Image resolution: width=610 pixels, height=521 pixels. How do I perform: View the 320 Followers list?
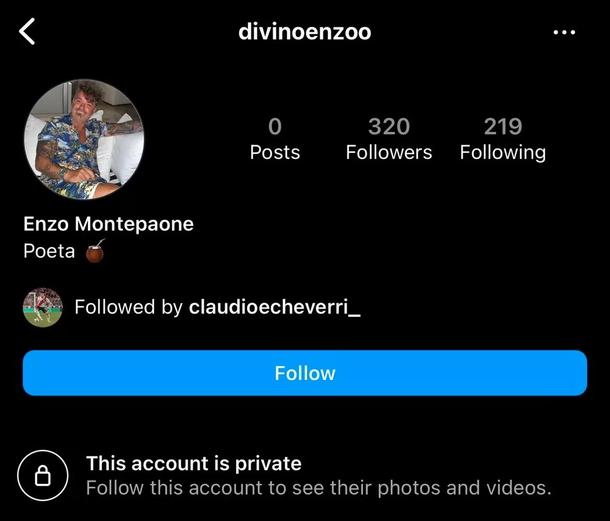[389, 139]
